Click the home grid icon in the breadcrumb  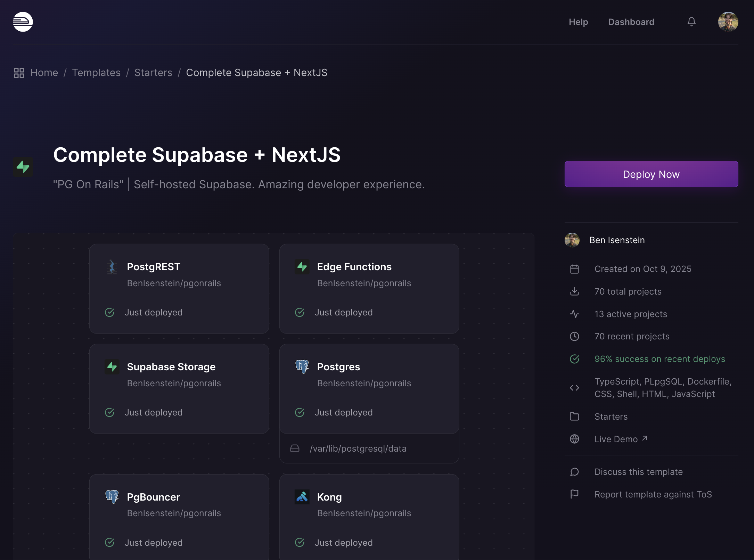19,73
